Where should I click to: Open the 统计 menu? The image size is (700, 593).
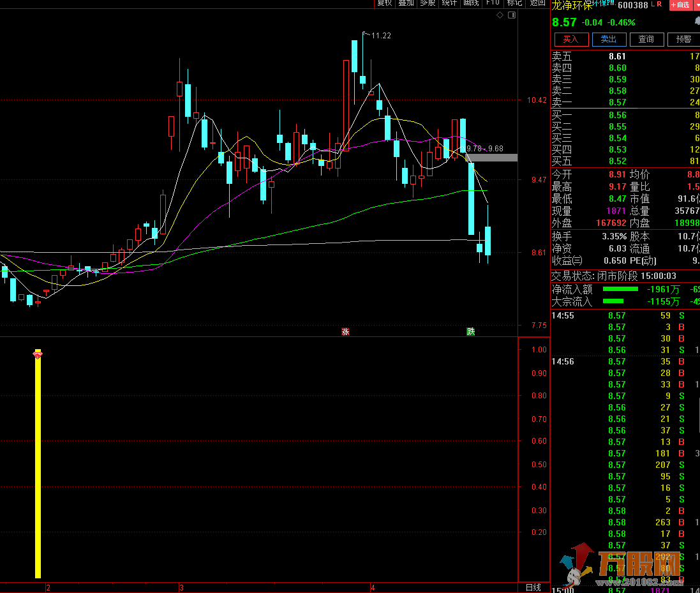pos(449,3)
